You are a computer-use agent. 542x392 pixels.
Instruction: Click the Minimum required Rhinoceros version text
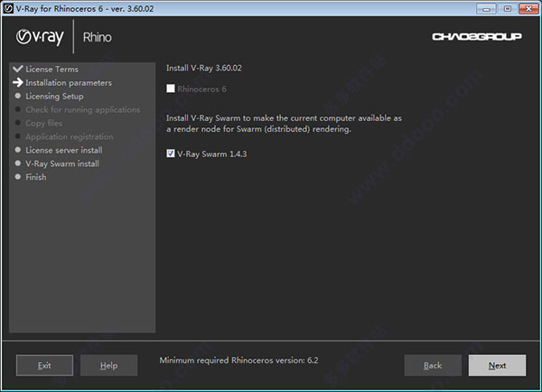[x=238, y=360]
